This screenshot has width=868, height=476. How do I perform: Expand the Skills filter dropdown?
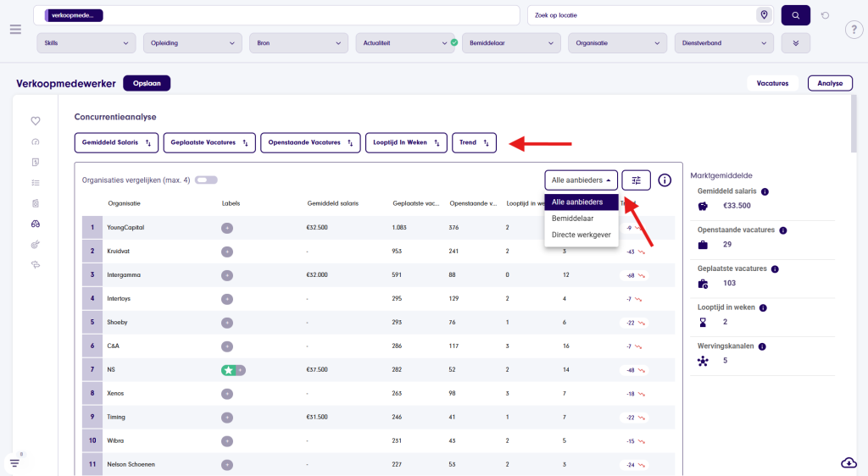coord(86,43)
